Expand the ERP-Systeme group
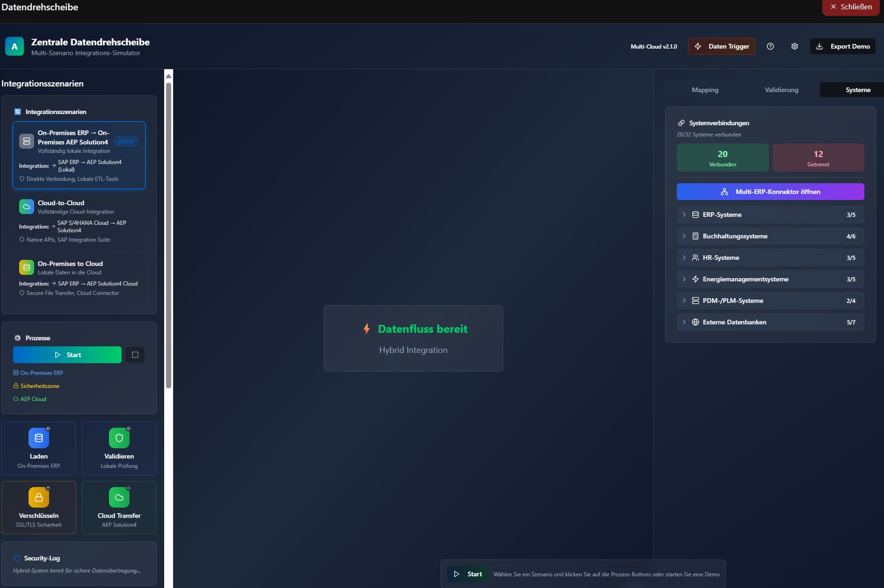 (x=770, y=215)
